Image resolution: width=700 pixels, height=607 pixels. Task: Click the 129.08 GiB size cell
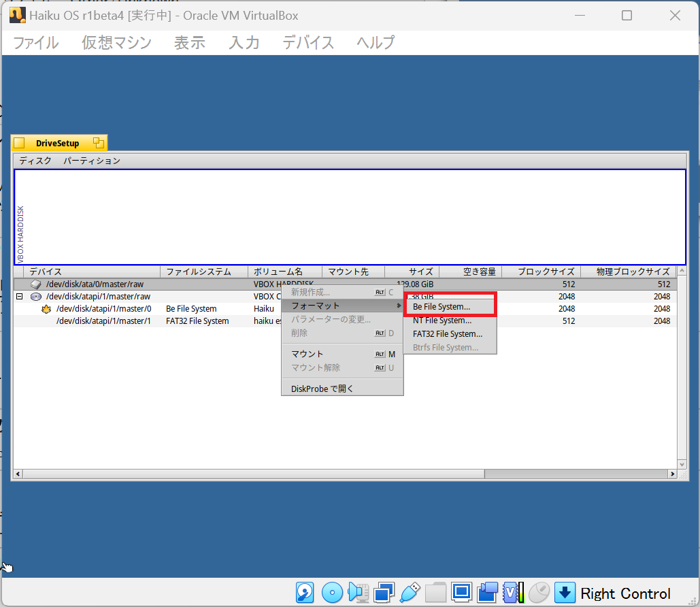(415, 284)
